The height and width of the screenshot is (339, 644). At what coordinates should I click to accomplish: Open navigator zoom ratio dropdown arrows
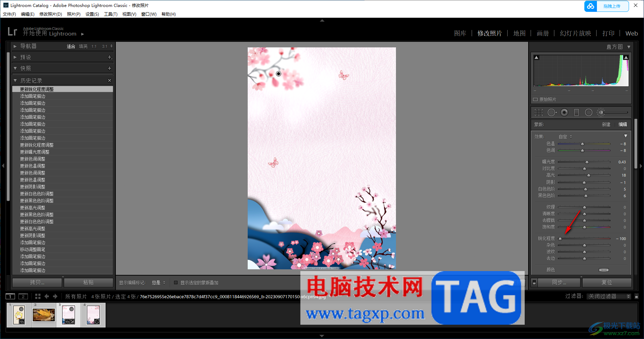click(112, 46)
